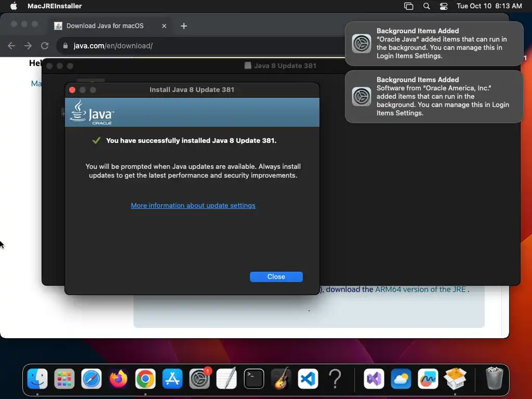Image resolution: width=532 pixels, height=399 pixels.
Task: Launch Firefox from the Dock
Action: [118, 379]
